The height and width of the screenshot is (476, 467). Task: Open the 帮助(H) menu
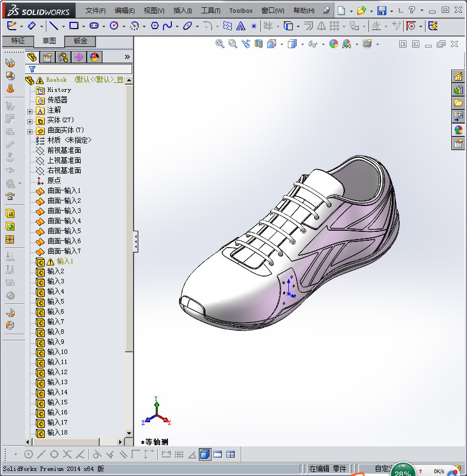click(304, 11)
